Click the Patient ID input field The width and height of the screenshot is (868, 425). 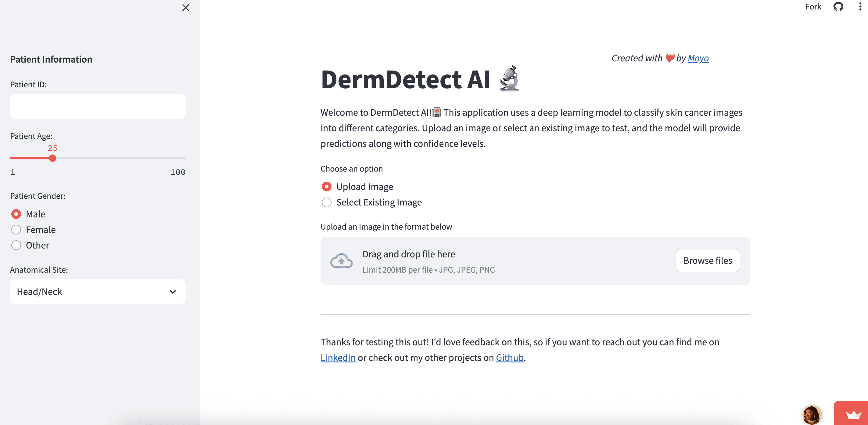(x=98, y=106)
